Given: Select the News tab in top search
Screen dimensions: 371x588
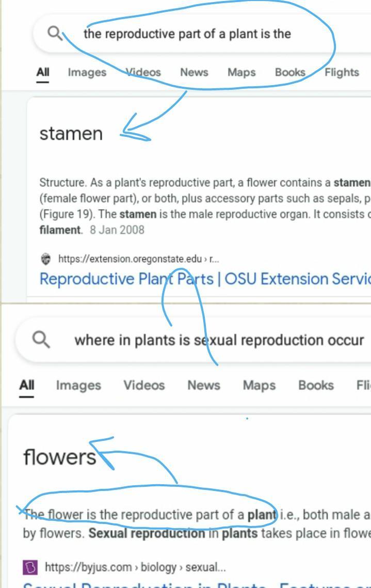Looking at the screenshot, I should pyautogui.click(x=194, y=72).
